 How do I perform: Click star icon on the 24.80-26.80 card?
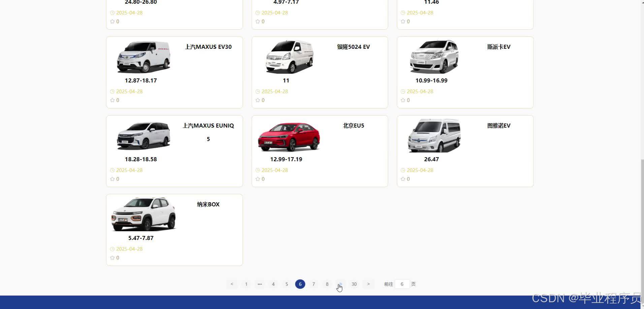pyautogui.click(x=112, y=22)
